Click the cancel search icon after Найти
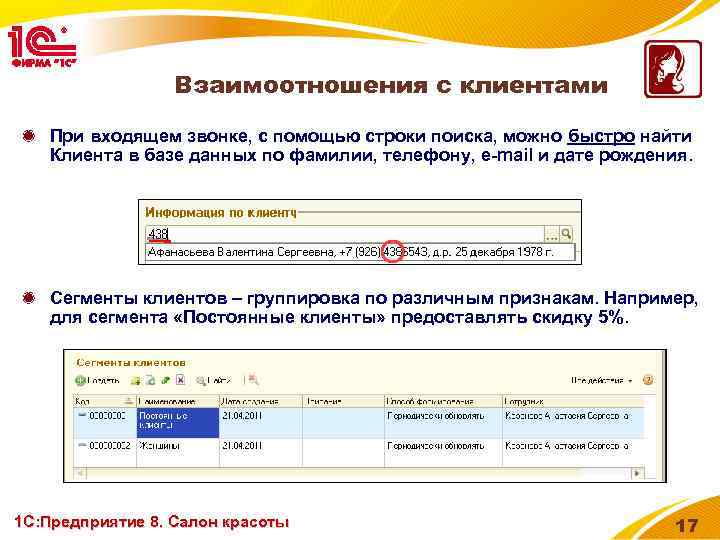720x540 pixels. click(252, 380)
